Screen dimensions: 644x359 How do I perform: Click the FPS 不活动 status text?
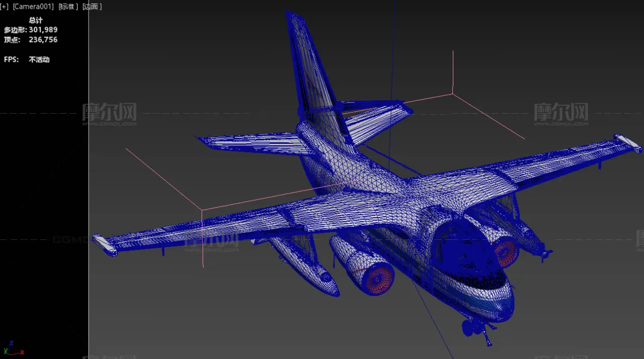click(39, 59)
